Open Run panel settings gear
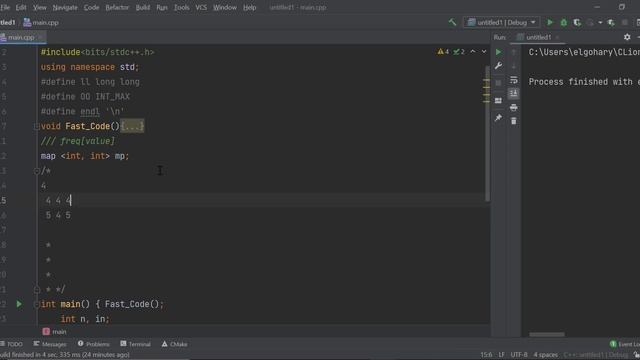 (x=627, y=37)
